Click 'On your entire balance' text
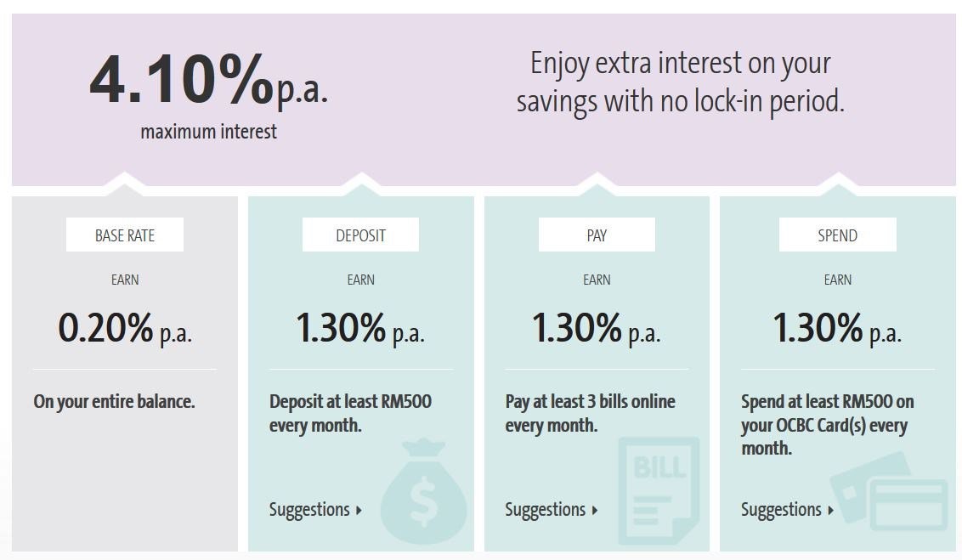Image resolution: width=962 pixels, height=560 pixels. (114, 401)
